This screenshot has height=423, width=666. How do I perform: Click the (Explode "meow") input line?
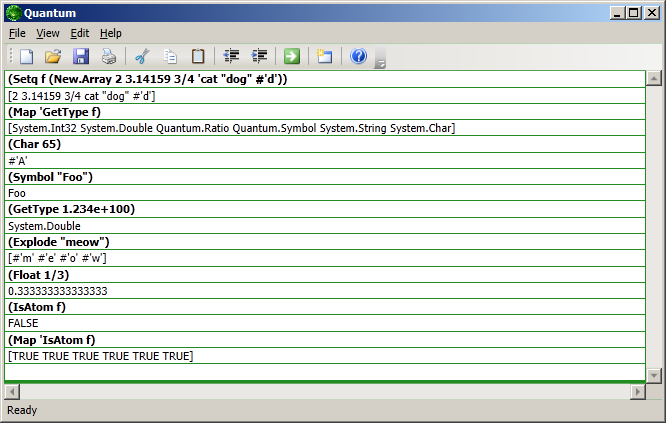tap(325, 242)
